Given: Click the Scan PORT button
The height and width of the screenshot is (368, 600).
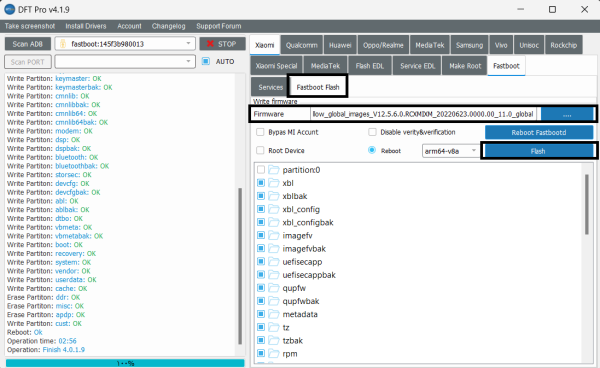Looking at the screenshot, I should coord(28,62).
